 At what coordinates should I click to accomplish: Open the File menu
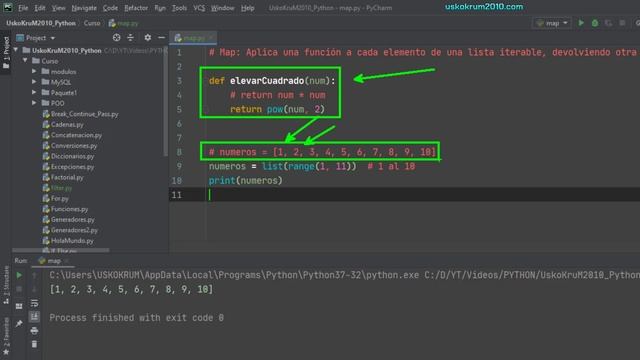(23, 8)
